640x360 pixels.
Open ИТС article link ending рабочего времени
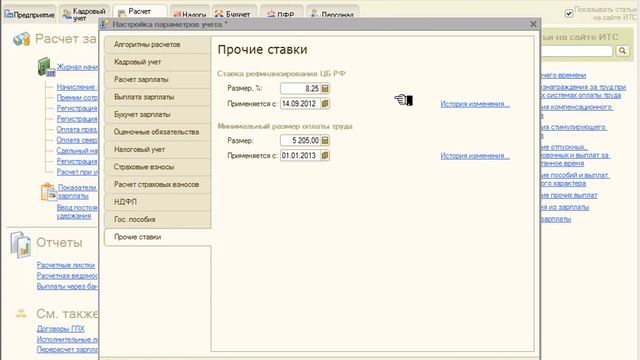tap(563, 76)
